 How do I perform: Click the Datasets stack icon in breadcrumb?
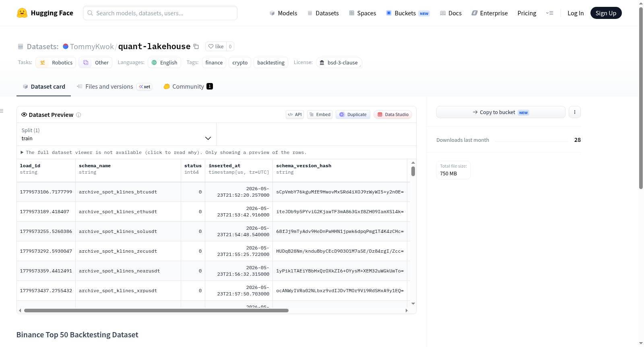click(x=21, y=46)
